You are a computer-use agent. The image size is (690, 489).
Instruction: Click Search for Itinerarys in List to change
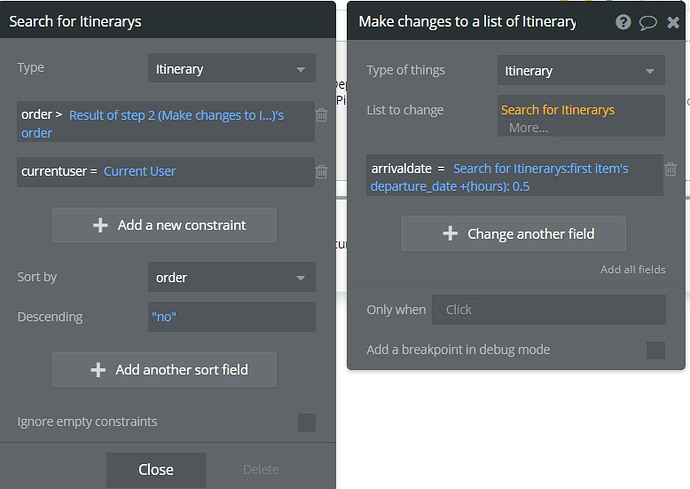[558, 110]
